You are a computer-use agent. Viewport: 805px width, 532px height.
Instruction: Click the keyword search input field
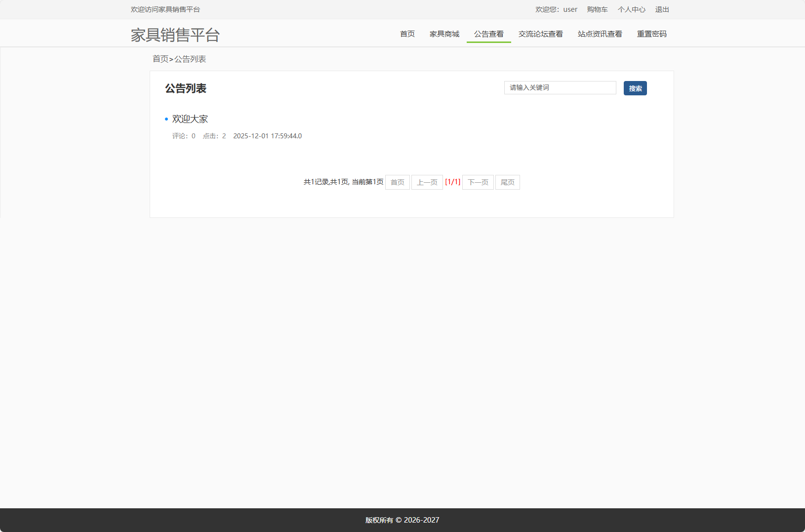560,87
